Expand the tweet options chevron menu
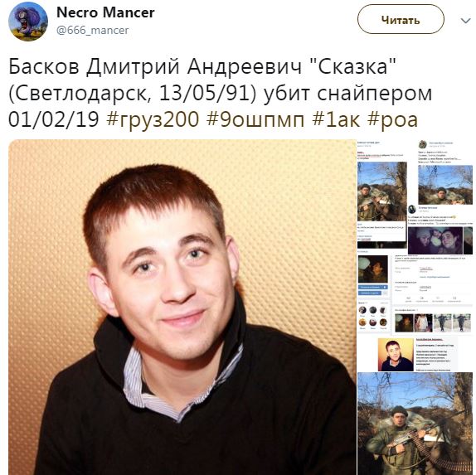The width and height of the screenshot is (476, 475). pos(465,21)
